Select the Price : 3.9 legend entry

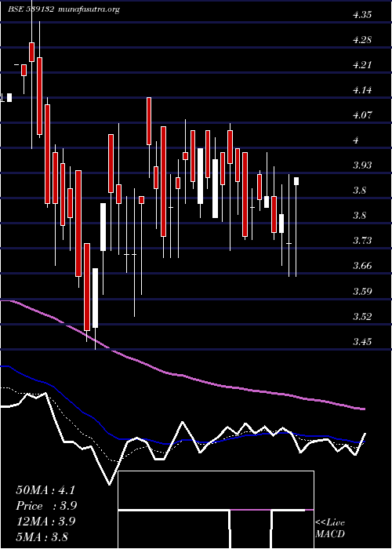point(46,506)
